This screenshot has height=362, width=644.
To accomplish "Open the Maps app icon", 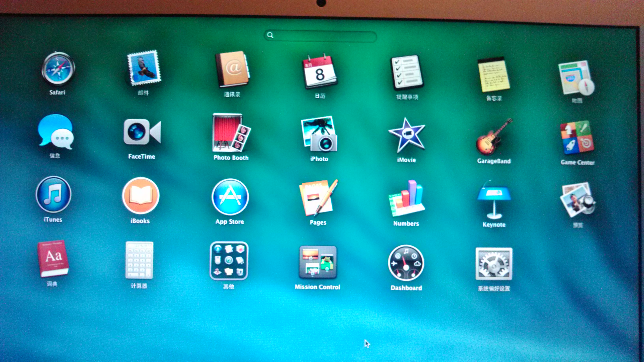I will tap(577, 78).
